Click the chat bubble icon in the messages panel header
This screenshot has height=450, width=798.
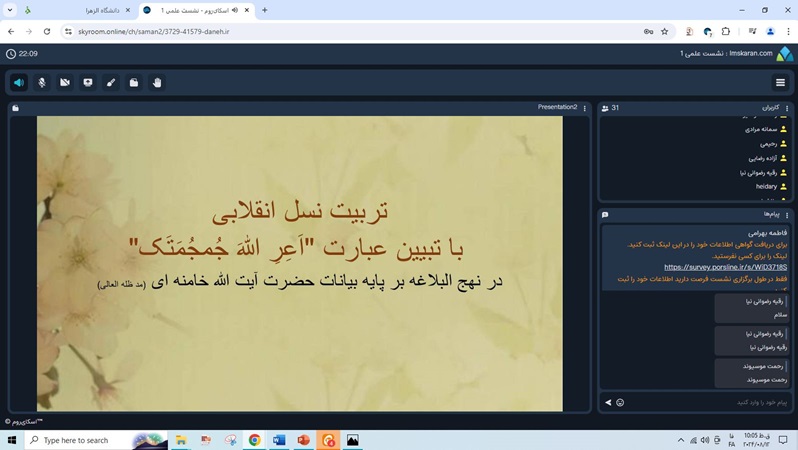(x=605, y=215)
